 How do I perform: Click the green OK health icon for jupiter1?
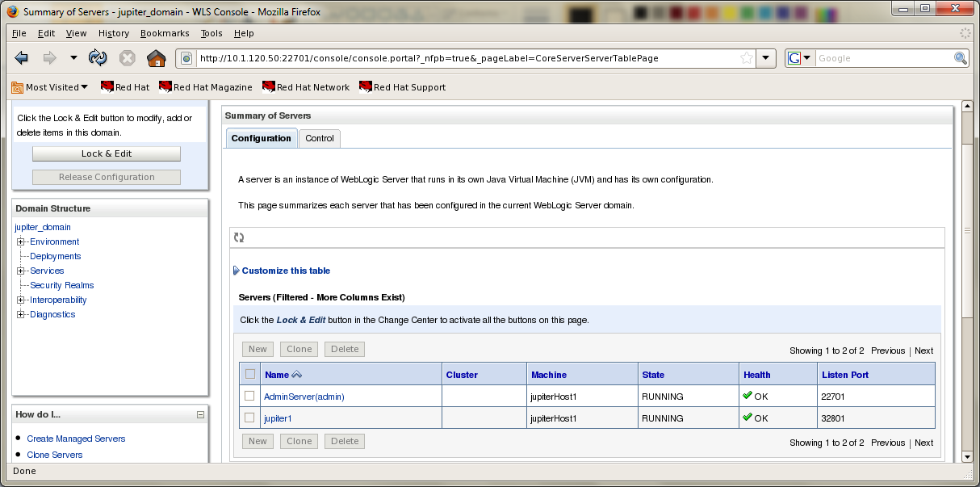(747, 418)
